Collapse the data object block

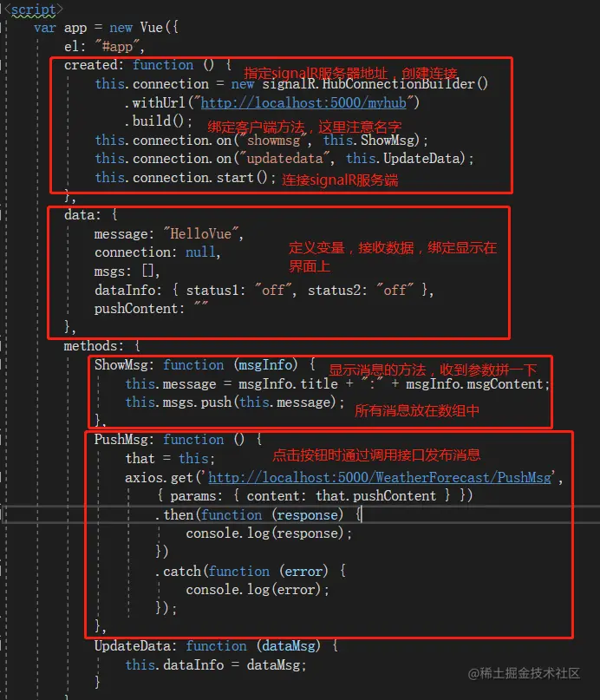[2, 215]
